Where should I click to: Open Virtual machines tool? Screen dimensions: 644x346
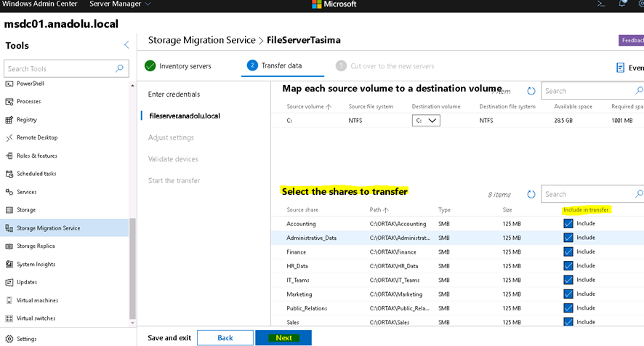tap(37, 300)
